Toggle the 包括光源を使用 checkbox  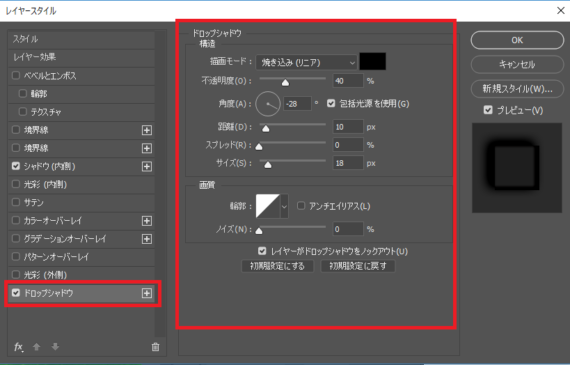330,104
